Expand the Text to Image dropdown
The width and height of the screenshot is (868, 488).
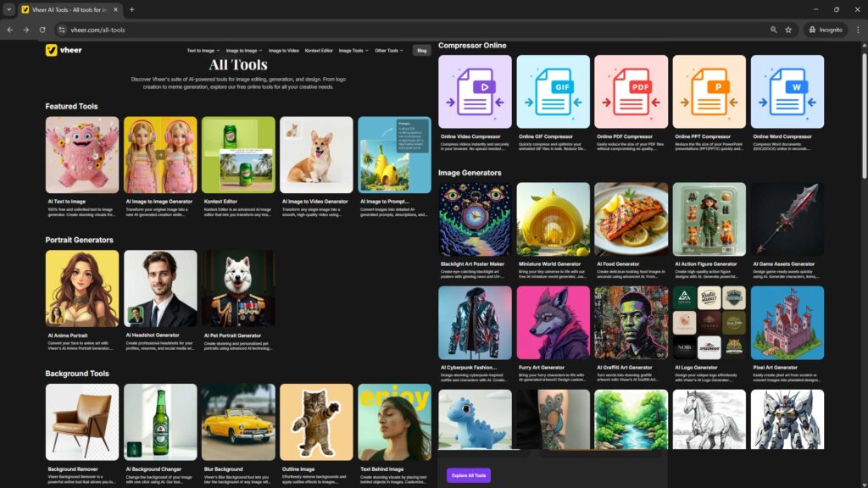(x=203, y=51)
